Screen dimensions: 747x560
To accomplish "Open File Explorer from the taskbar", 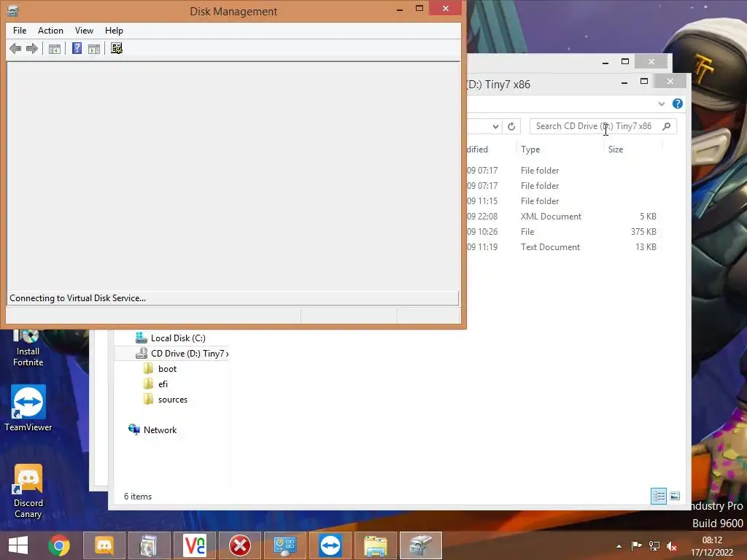I will [376, 545].
